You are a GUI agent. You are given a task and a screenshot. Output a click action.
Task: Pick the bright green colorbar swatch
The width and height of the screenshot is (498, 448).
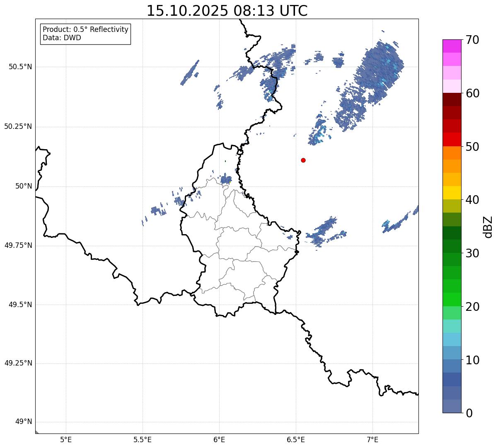(452, 299)
